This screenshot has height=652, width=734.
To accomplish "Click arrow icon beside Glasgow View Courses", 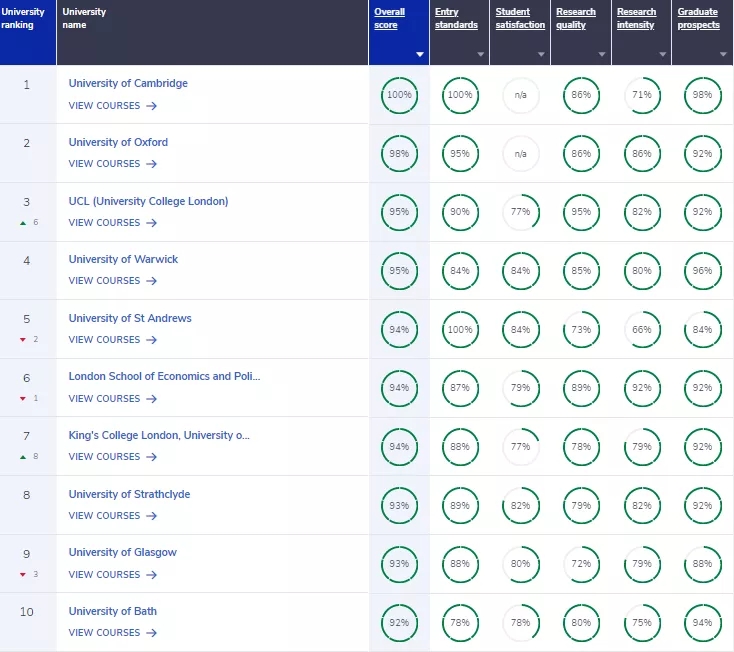I will coord(151,575).
